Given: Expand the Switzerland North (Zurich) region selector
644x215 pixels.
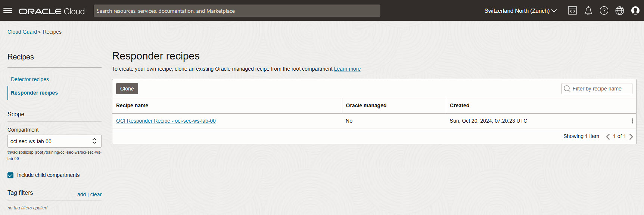Looking at the screenshot, I should 520,11.
